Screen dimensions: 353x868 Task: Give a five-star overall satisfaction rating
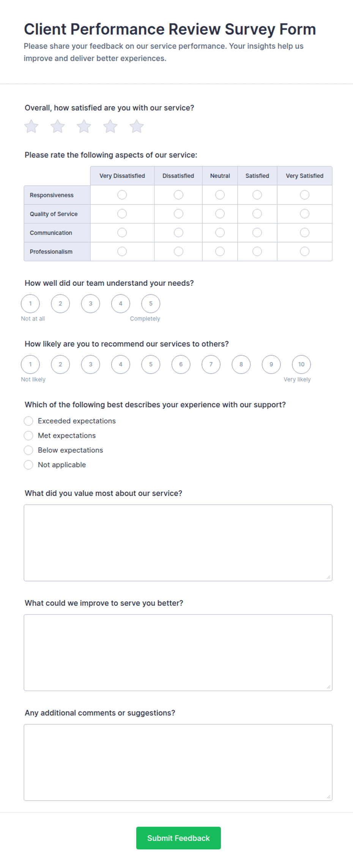137,127
